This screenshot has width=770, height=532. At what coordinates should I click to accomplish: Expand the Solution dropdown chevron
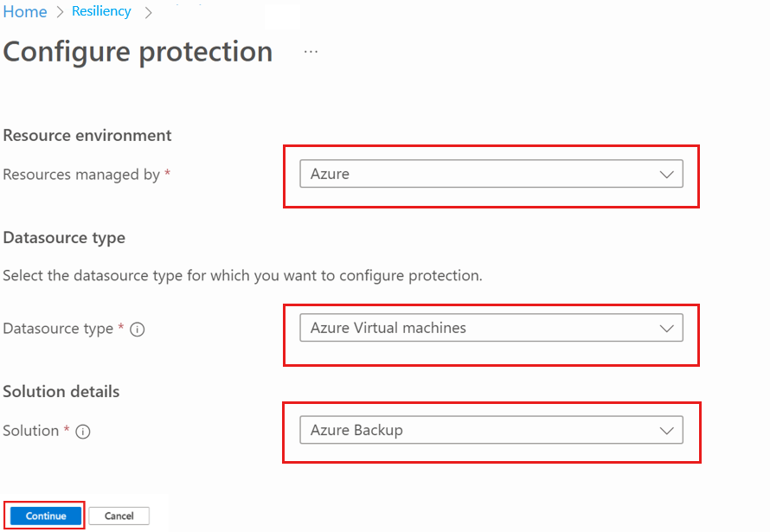(x=666, y=430)
